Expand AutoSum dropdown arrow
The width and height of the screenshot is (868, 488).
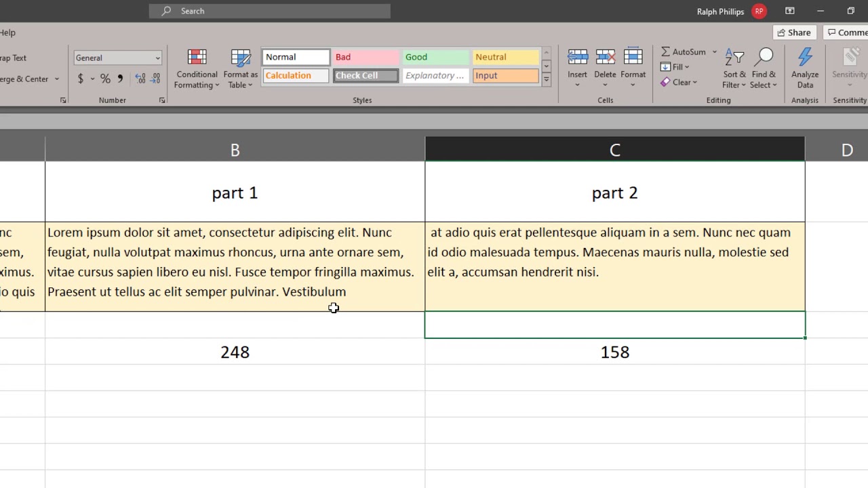(714, 52)
